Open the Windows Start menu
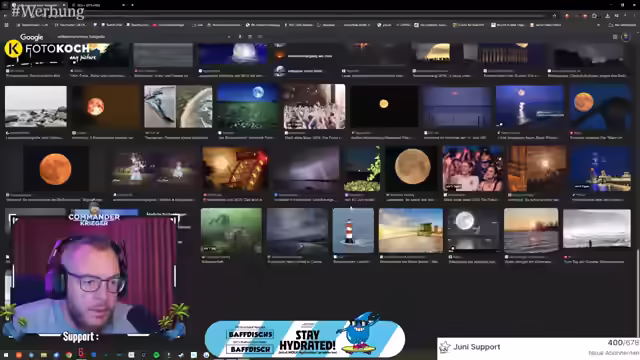The height and width of the screenshot is (360, 640). coord(6,355)
